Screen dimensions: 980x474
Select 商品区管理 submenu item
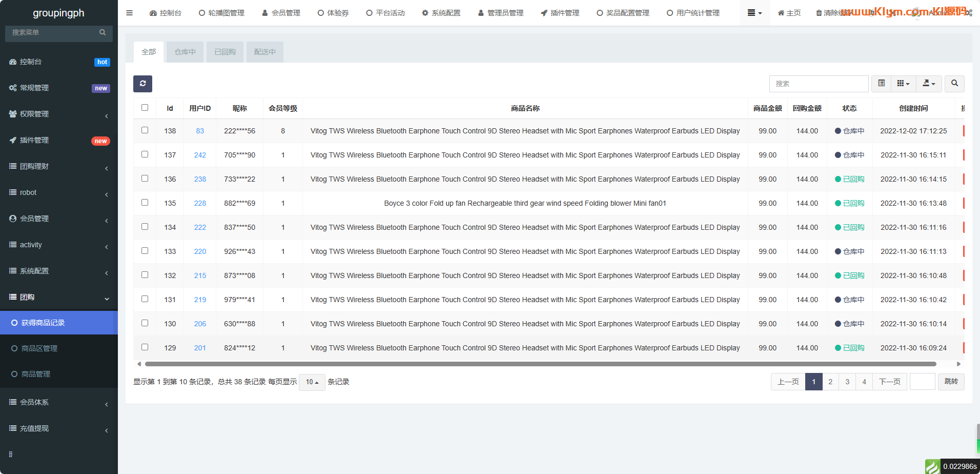(x=59, y=348)
